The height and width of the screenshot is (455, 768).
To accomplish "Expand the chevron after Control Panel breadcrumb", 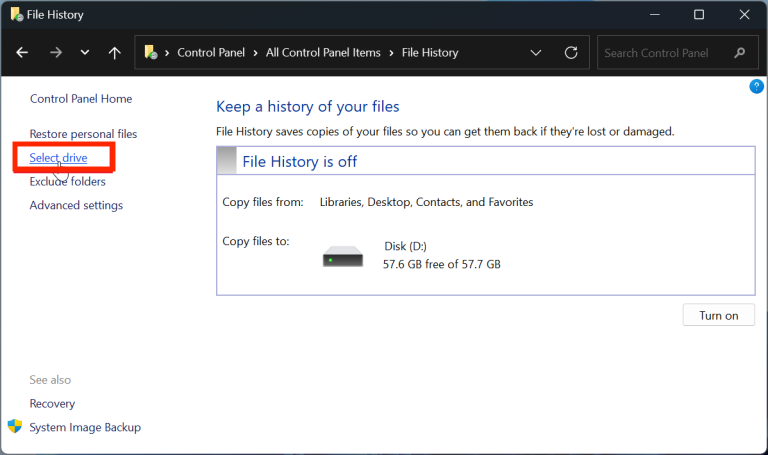I will (255, 53).
